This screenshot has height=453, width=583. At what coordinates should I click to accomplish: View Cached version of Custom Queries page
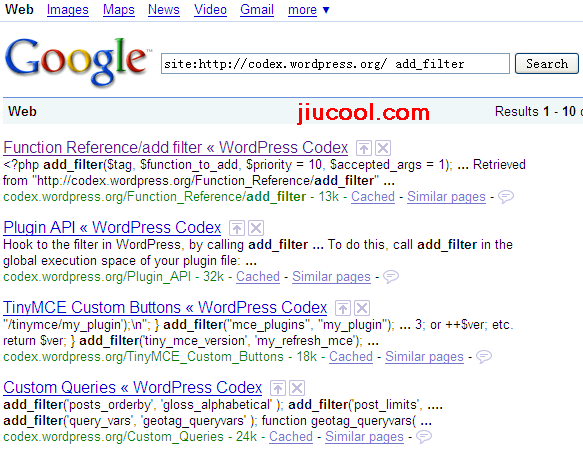[291, 436]
